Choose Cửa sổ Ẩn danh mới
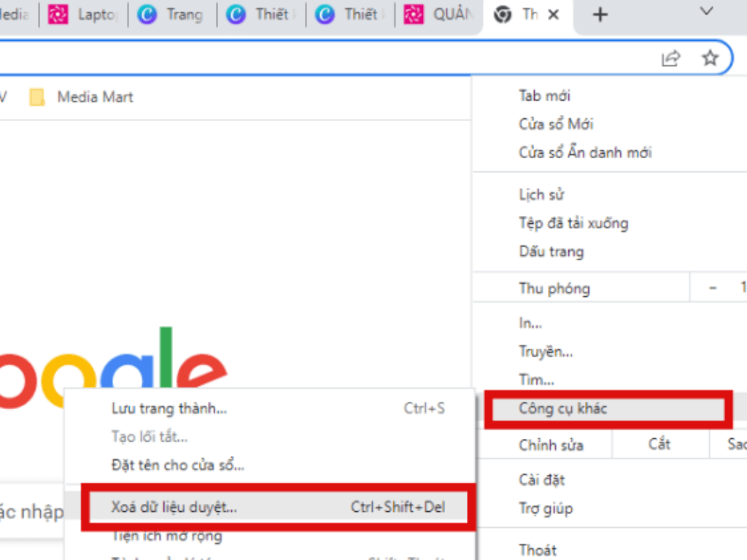This screenshot has height=560, width=747. [585, 152]
